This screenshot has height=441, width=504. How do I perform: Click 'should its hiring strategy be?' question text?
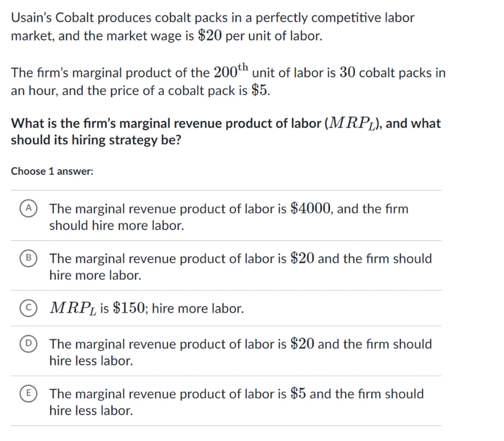click(96, 140)
